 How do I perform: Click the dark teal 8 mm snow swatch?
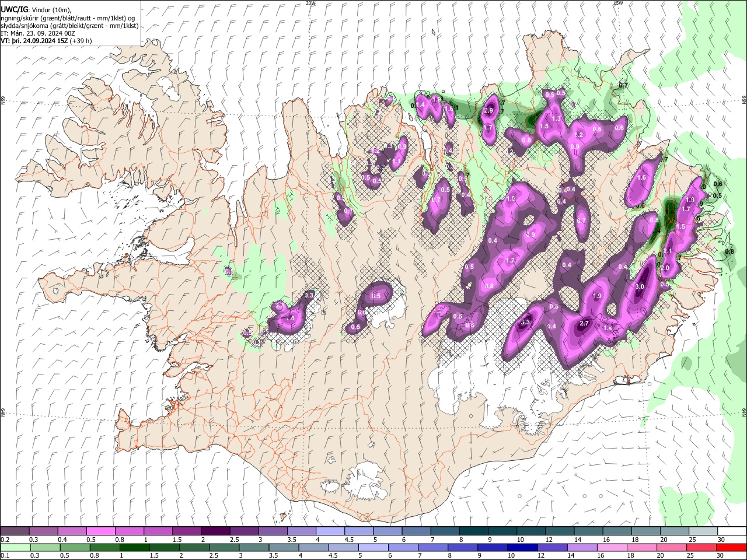(474, 531)
